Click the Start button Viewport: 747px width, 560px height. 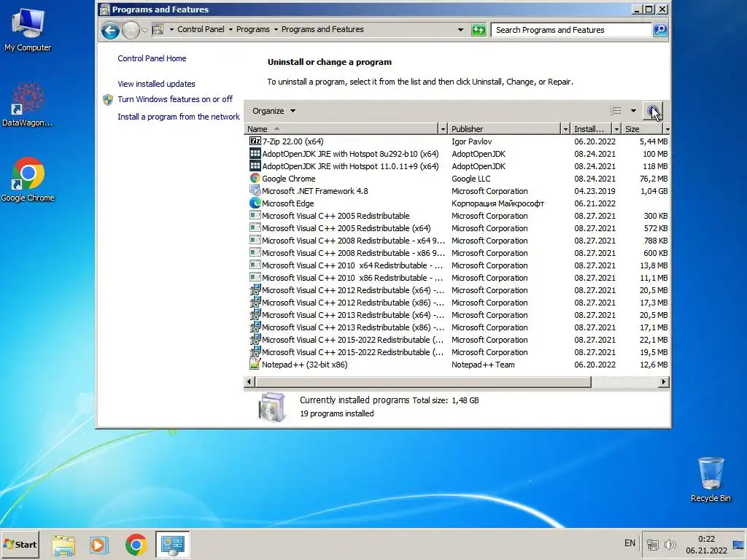click(x=20, y=544)
